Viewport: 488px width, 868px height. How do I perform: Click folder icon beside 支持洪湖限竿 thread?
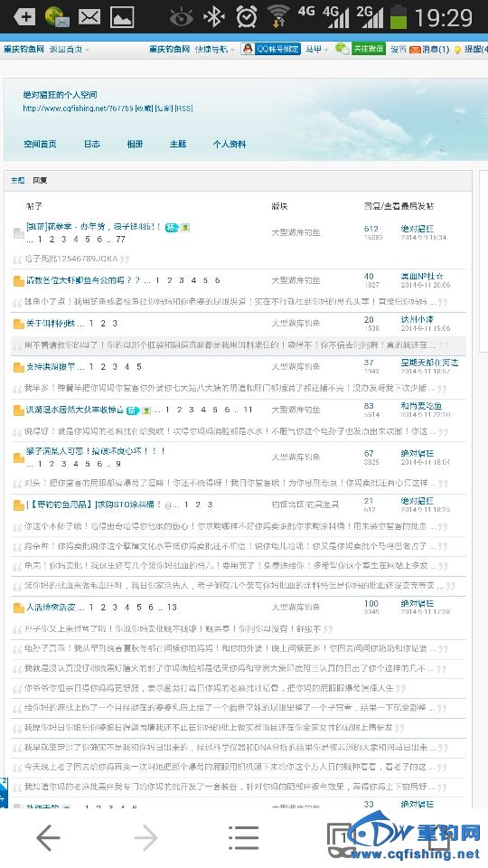19,367
